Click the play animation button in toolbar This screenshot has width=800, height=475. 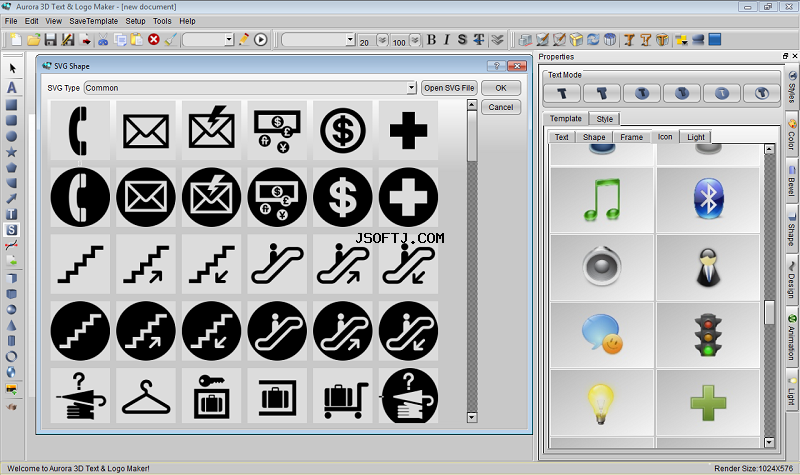[x=260, y=40]
